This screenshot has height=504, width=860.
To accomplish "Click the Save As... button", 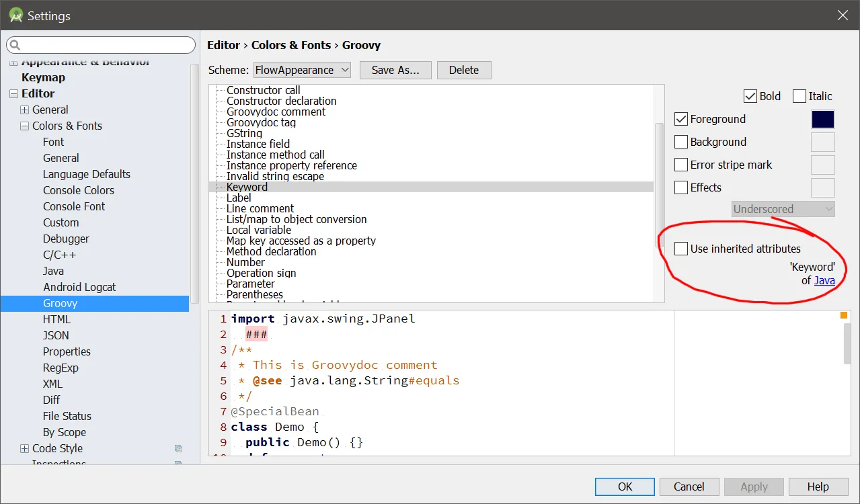I will tap(395, 70).
